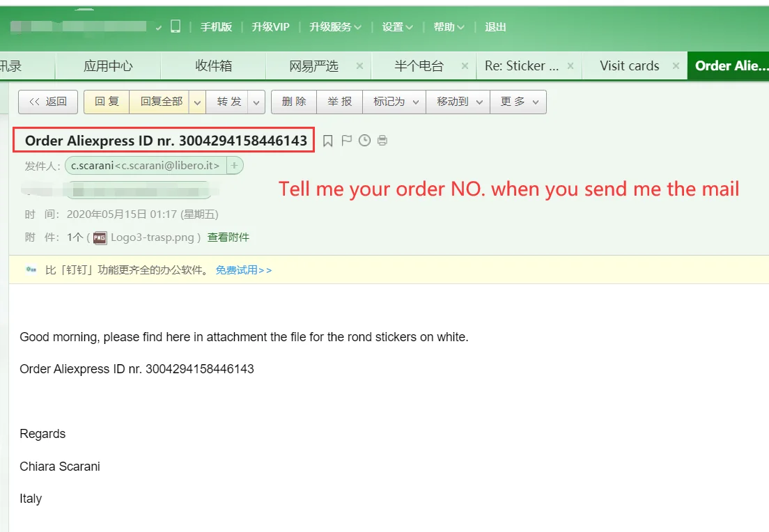769x532 pixels.
Task: Expand the 转发 dropdown arrow
Action: coord(256,102)
